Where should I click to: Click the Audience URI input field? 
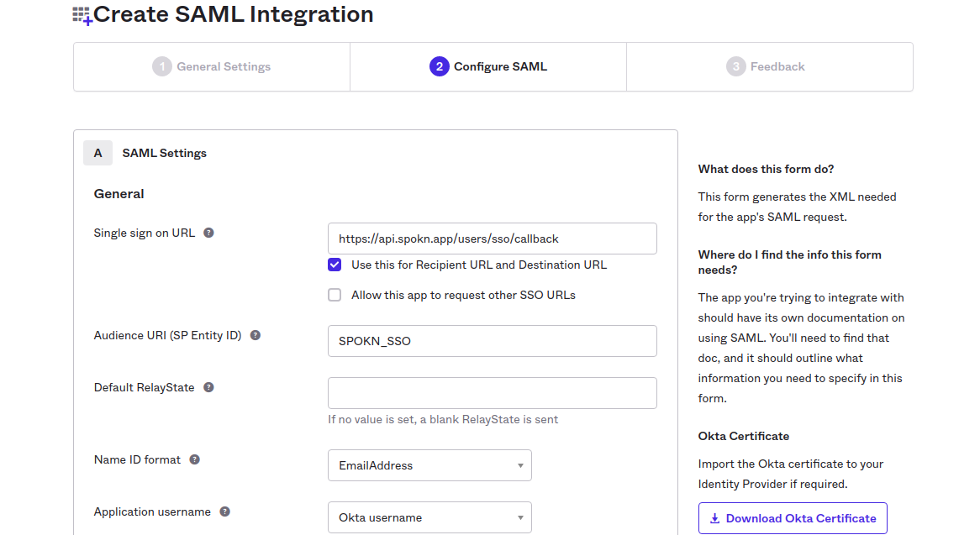pos(492,341)
